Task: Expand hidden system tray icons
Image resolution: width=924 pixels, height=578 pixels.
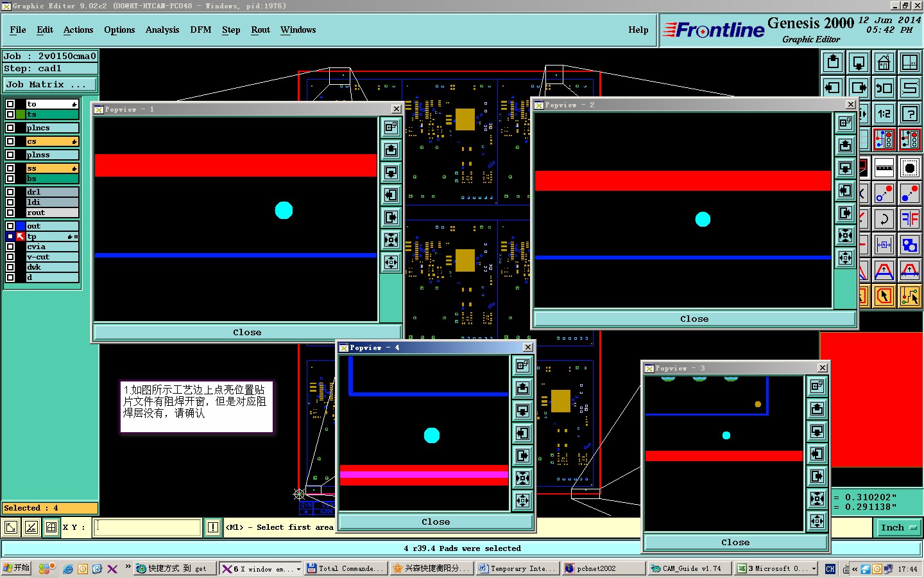Action: 855,569
